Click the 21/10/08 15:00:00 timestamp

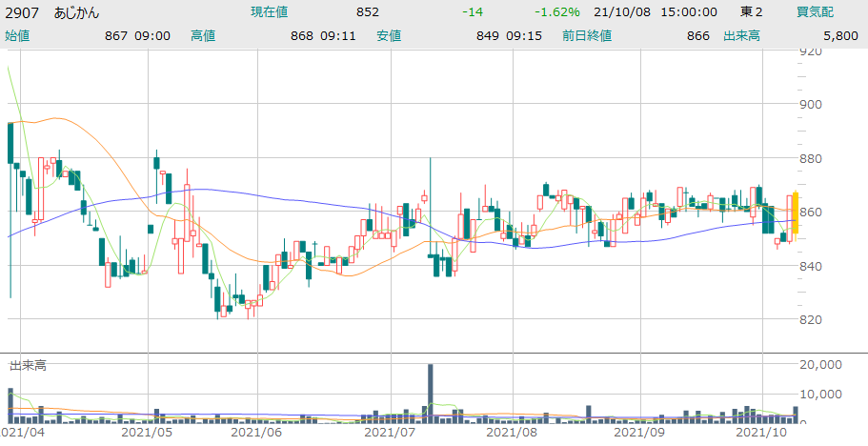(656, 12)
